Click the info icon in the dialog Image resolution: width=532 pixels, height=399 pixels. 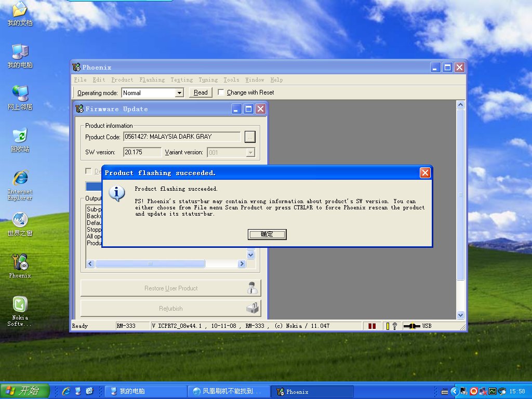coord(117,194)
